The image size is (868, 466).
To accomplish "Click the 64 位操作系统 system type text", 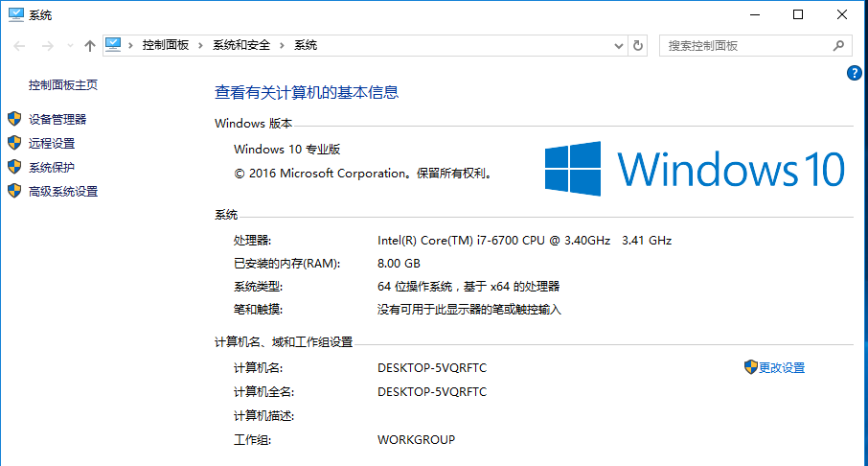I will tap(468, 287).
